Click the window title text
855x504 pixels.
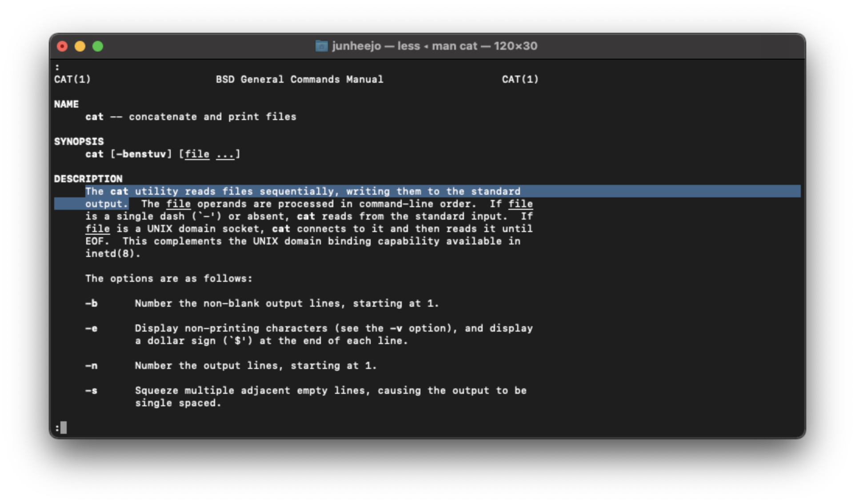click(434, 46)
